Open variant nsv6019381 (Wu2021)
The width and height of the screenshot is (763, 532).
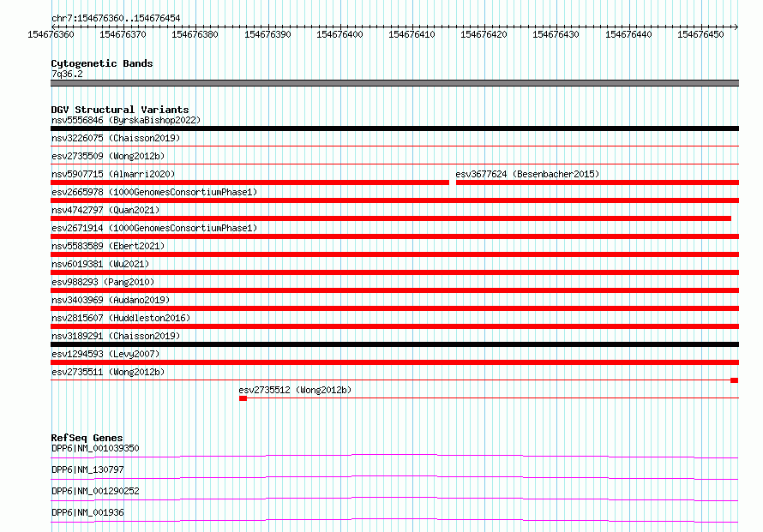click(100, 264)
